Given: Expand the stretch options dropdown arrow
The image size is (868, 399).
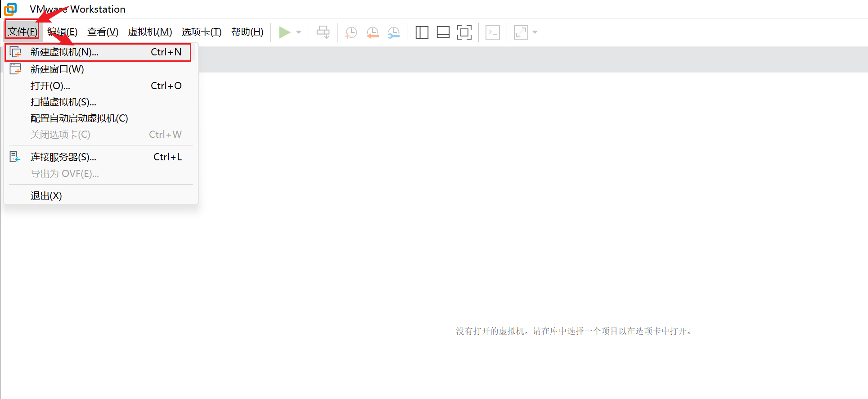Looking at the screenshot, I should pos(535,32).
